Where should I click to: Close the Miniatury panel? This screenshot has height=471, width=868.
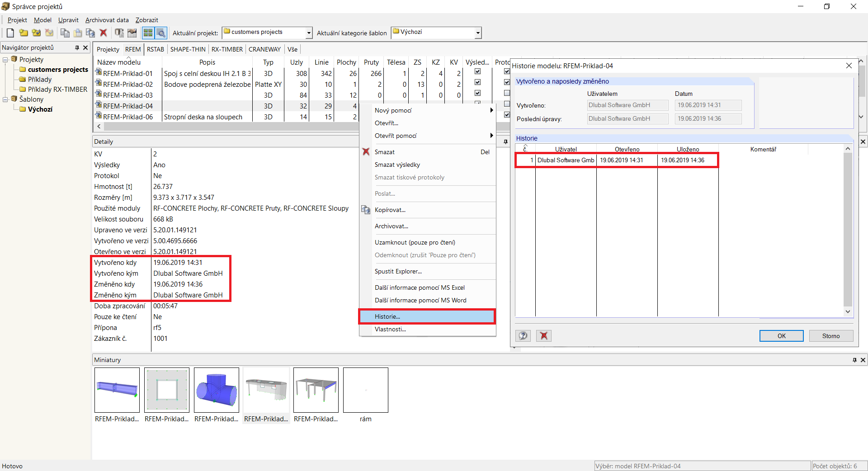click(863, 360)
